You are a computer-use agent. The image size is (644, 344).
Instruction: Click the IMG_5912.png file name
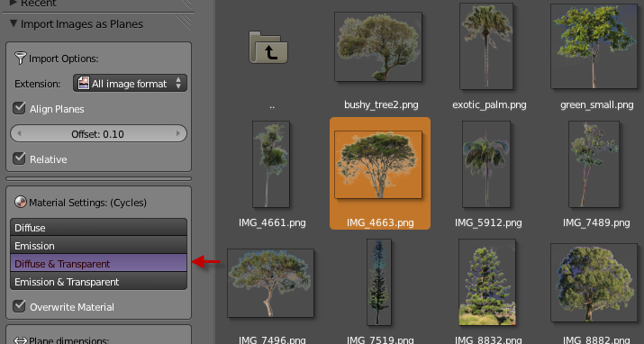tap(488, 222)
